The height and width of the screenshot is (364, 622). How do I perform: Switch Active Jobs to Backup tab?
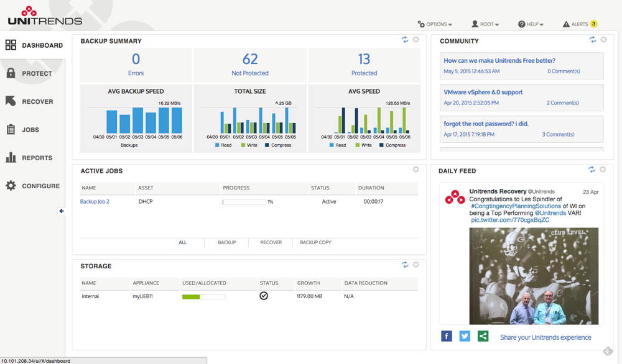coord(228,242)
